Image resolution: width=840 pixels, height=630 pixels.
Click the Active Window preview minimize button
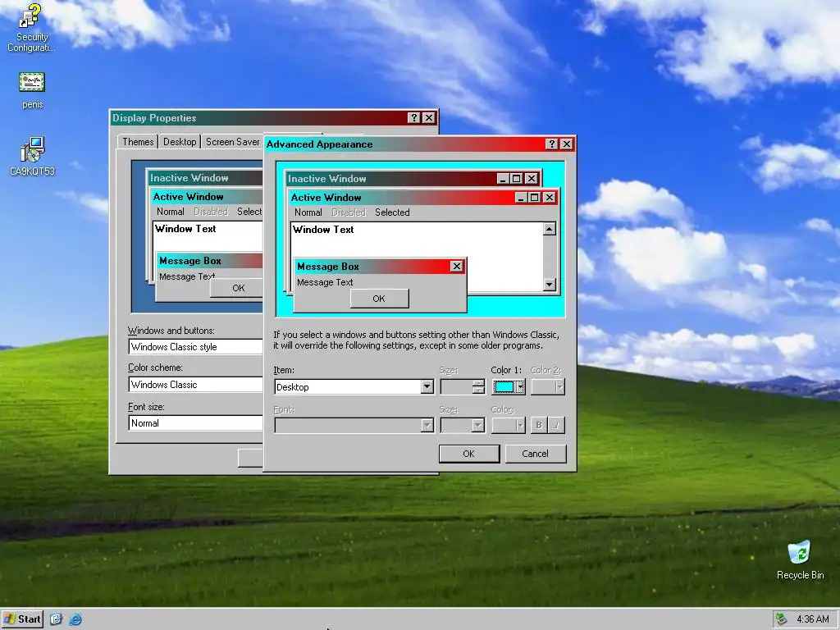click(x=521, y=198)
